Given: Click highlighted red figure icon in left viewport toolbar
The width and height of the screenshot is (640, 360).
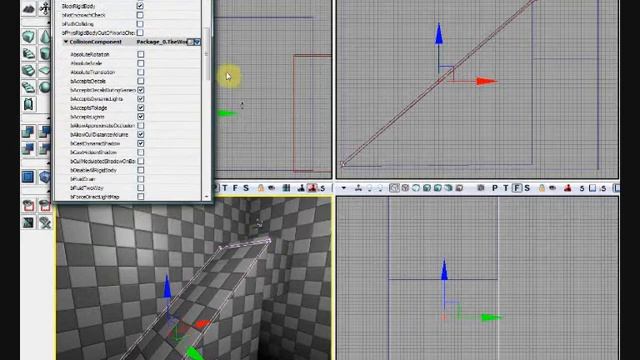Looking at the screenshot, I should click(x=312, y=188).
